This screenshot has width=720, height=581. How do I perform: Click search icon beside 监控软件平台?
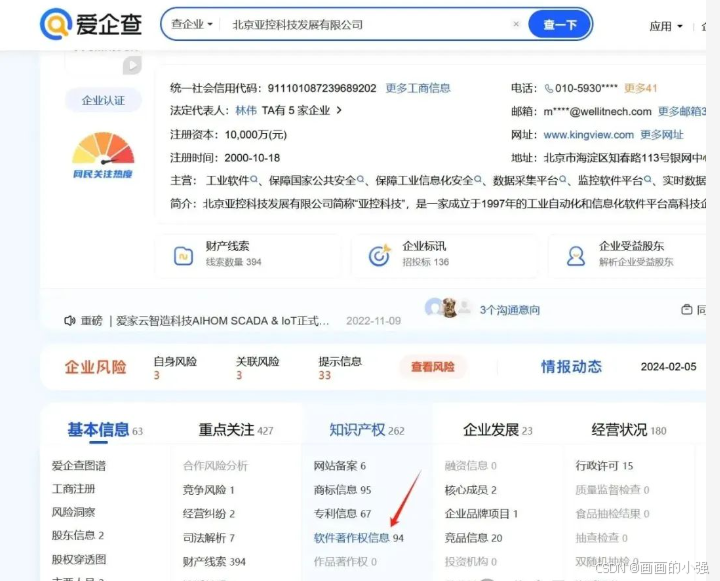click(x=647, y=180)
